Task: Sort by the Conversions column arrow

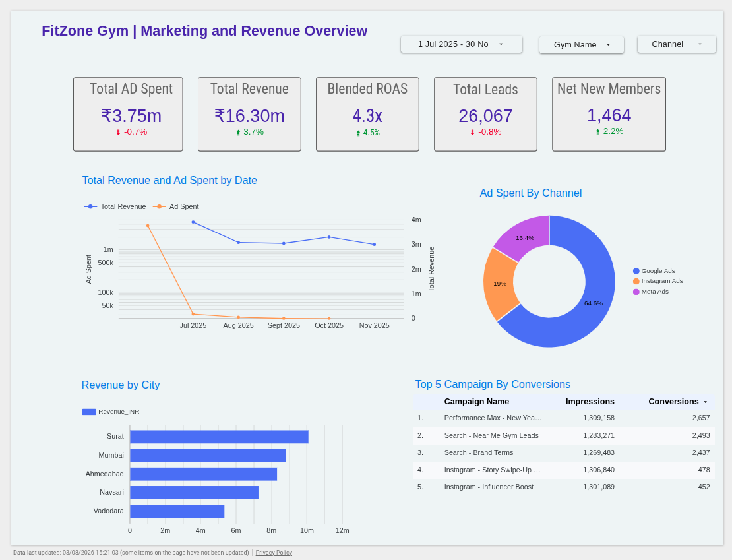Action: (x=706, y=402)
